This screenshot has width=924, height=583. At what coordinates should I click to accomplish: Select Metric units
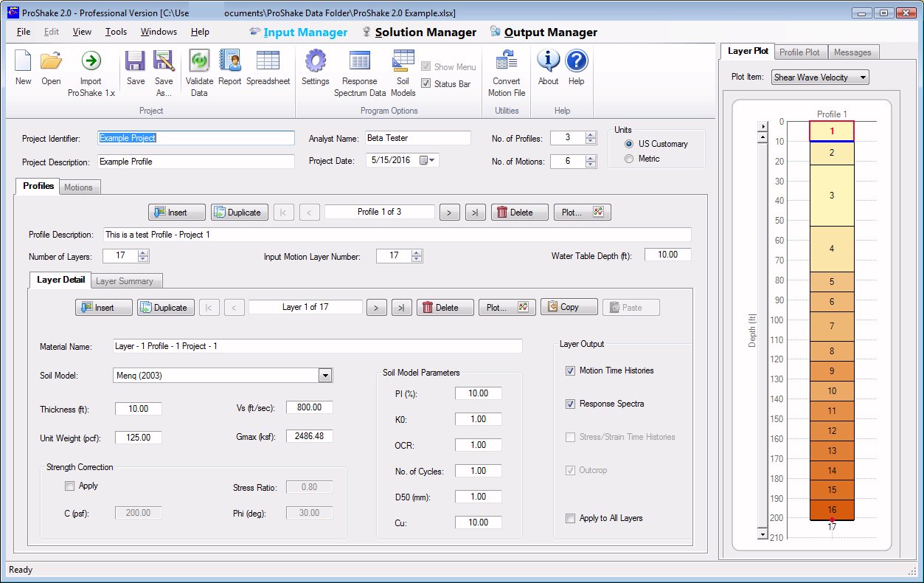(628, 159)
